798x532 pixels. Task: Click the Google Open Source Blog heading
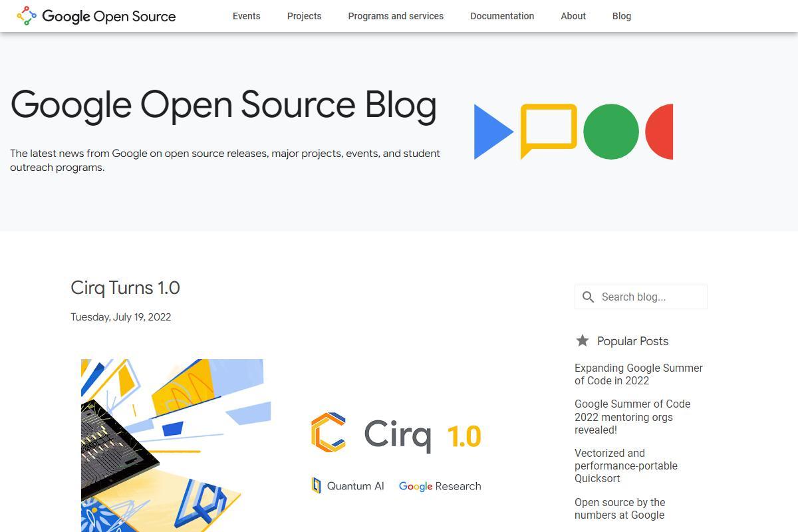[x=223, y=106]
